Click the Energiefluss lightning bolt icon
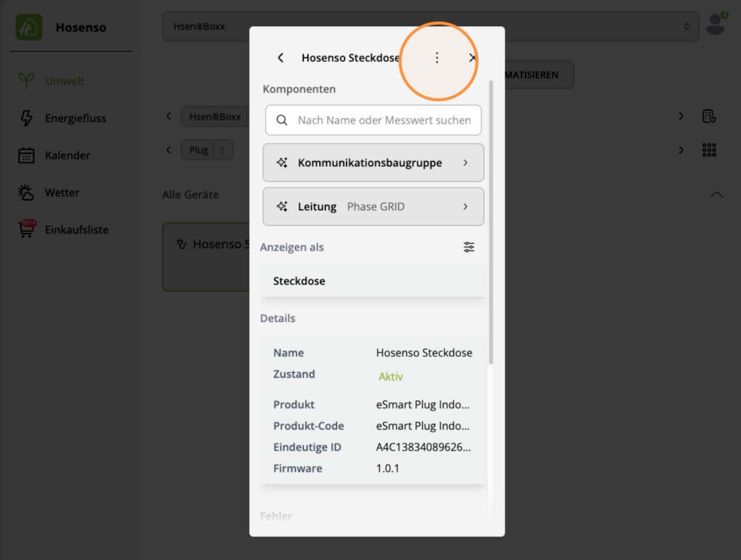This screenshot has height=560, width=741. [26, 118]
